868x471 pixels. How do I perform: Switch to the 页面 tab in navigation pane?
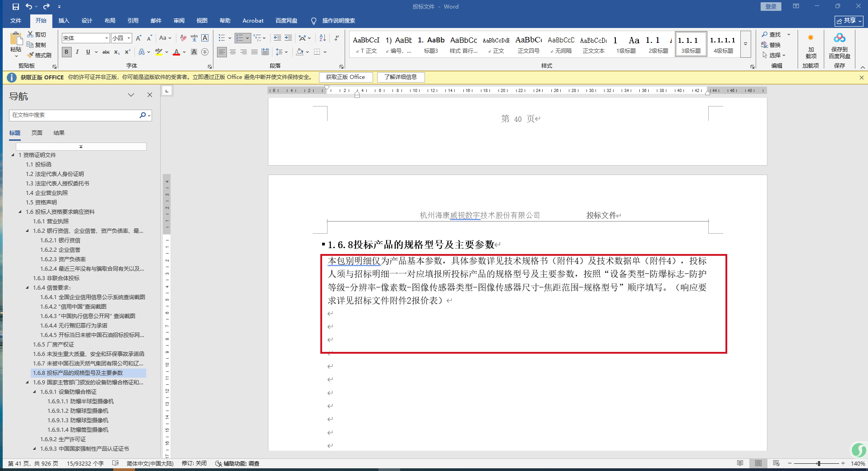tap(37, 133)
